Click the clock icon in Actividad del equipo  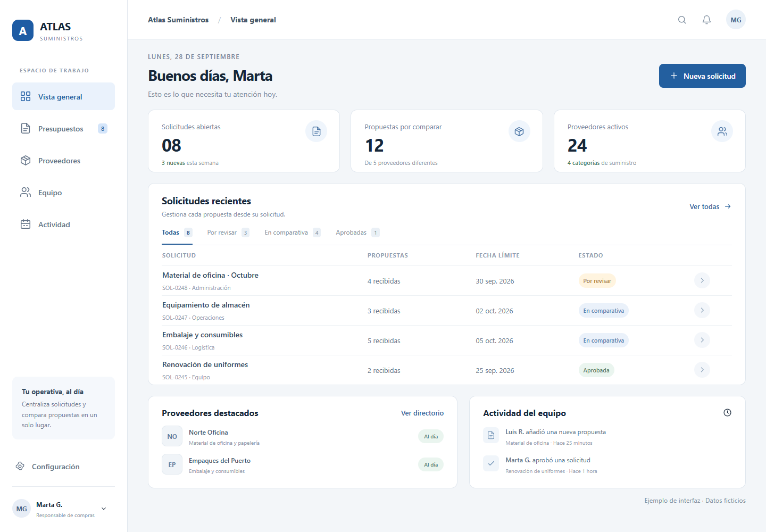pos(727,413)
